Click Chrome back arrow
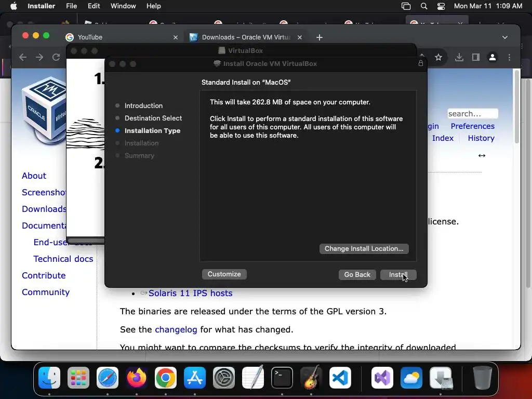 pos(23,57)
